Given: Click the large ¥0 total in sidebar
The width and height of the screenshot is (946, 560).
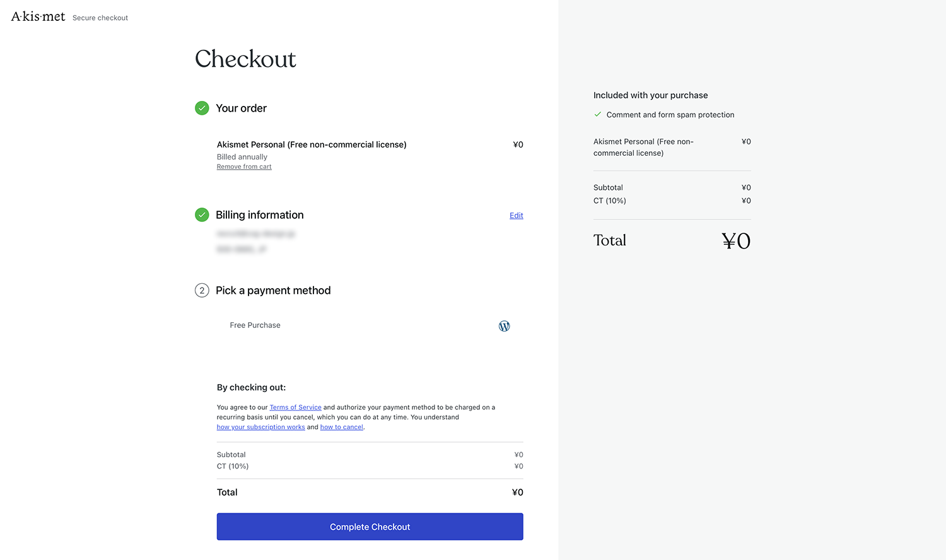Looking at the screenshot, I should click(x=735, y=241).
